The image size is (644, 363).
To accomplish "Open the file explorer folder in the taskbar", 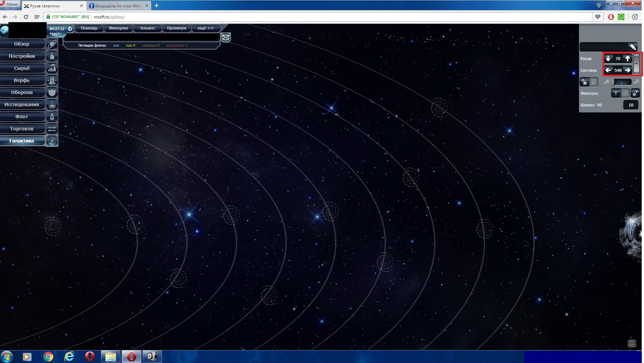I will (x=111, y=356).
